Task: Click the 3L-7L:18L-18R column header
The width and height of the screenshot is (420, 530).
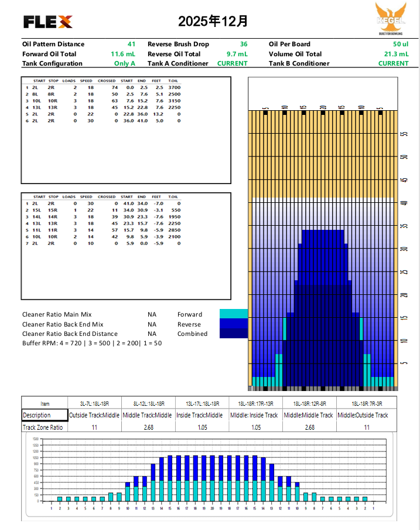Action: [94, 403]
